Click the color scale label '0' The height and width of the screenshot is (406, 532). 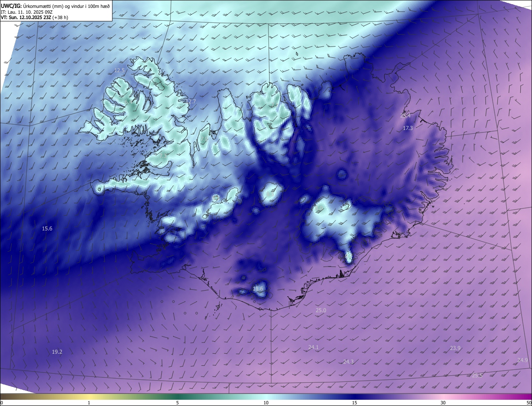tap(1, 403)
